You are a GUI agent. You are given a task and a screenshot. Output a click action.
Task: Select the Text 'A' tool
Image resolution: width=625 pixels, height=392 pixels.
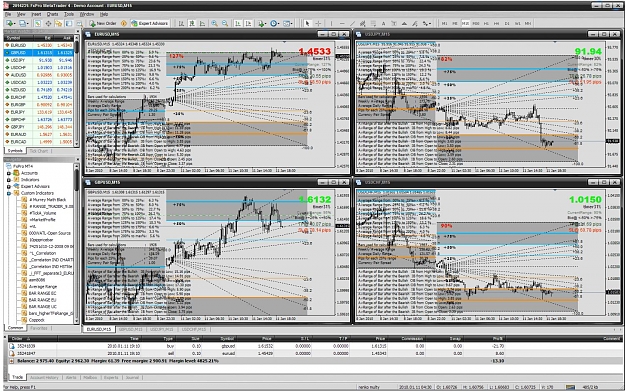click(383, 24)
